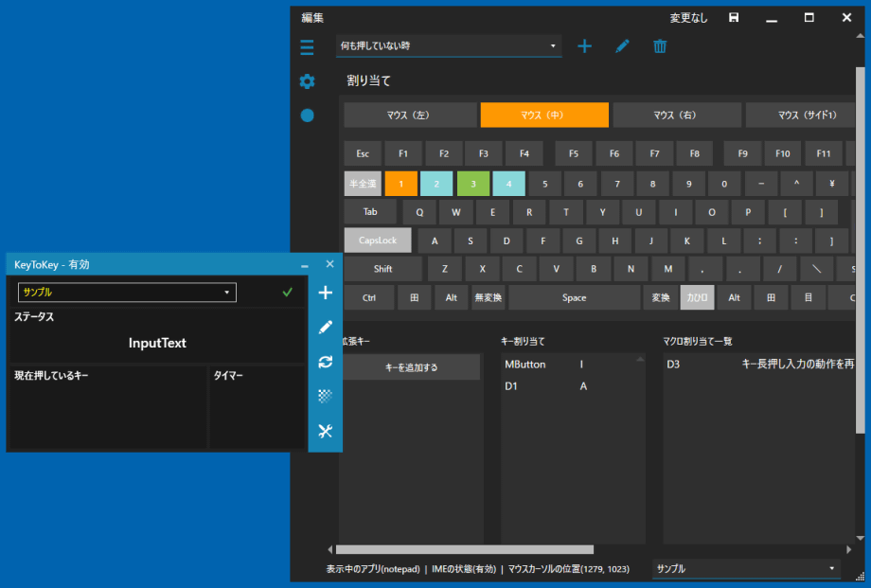The height and width of the screenshot is (588, 871).
Task: Delete condition with trash can icon
Action: [660, 46]
